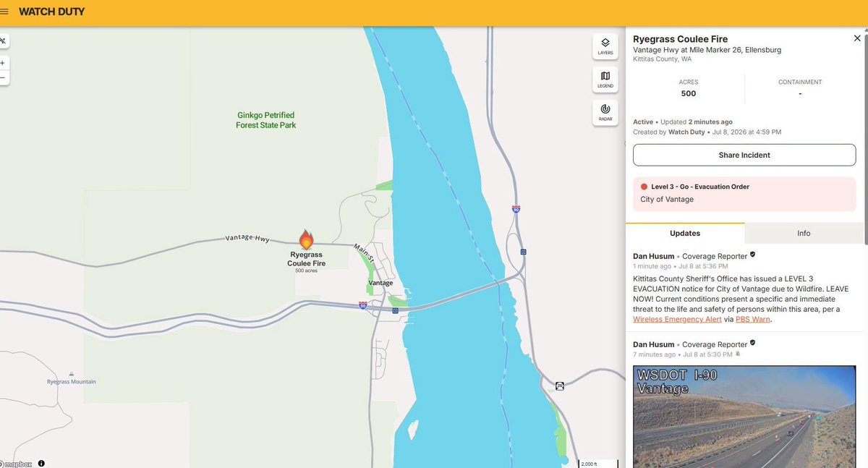Viewport: 868px width, 468px height.
Task: Click the Mapbox info attribution icon
Action: pyautogui.click(x=41, y=464)
